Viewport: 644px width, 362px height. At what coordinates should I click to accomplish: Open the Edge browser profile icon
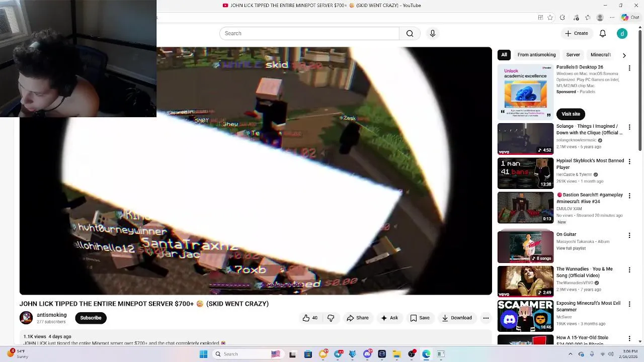coord(600,18)
